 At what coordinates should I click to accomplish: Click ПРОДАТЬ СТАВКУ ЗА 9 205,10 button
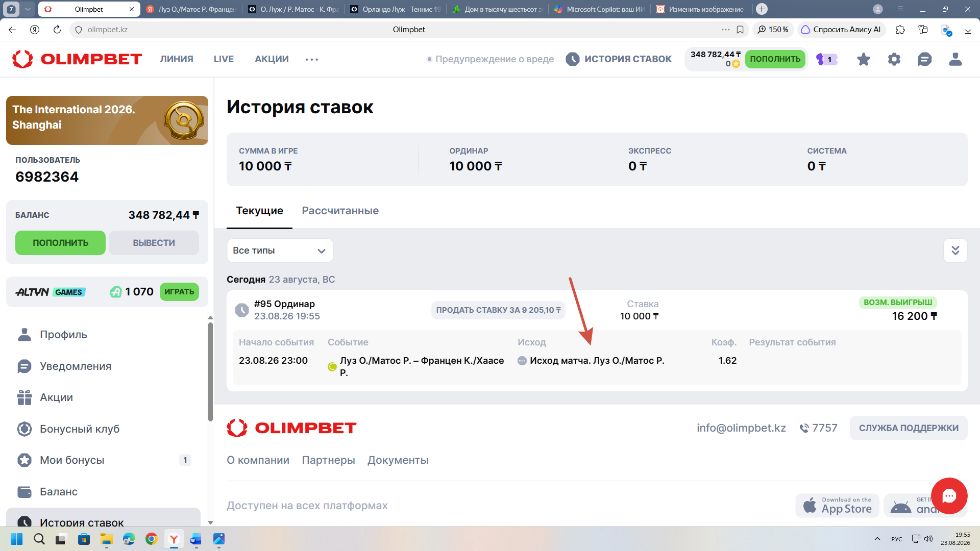(x=498, y=310)
